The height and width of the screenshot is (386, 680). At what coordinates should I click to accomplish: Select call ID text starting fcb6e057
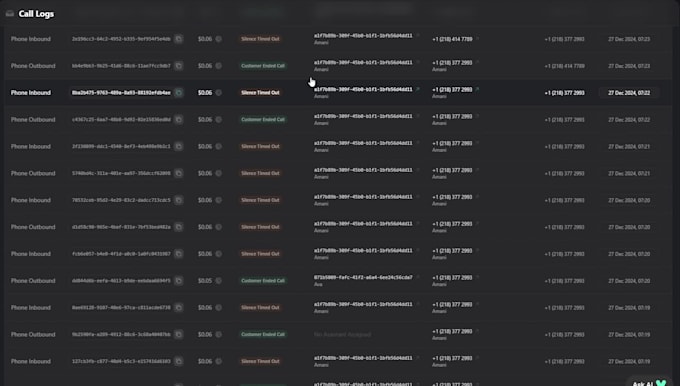point(121,254)
